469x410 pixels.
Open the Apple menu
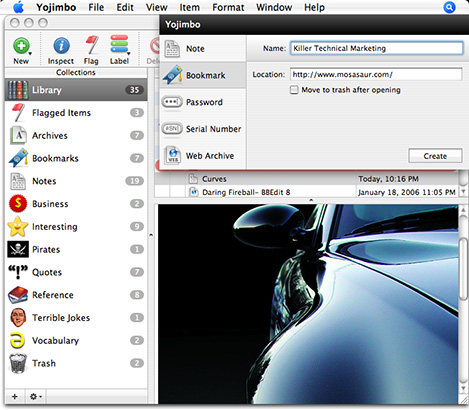pos(19,7)
